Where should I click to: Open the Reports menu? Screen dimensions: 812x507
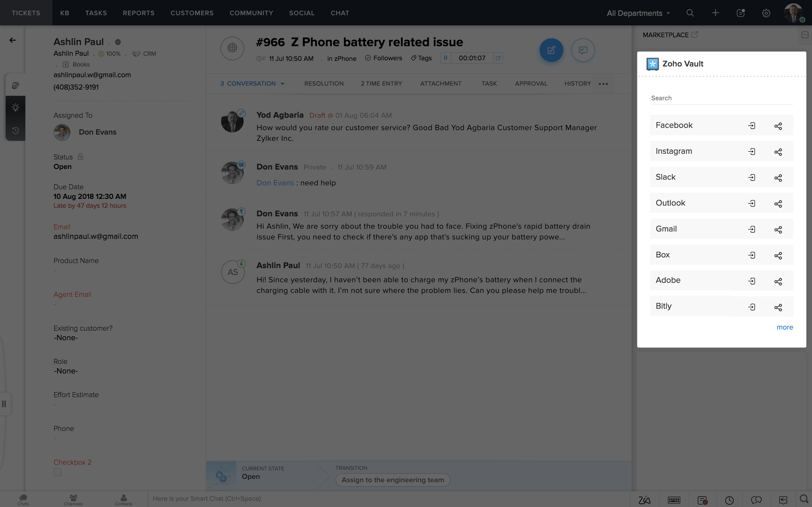tap(139, 13)
